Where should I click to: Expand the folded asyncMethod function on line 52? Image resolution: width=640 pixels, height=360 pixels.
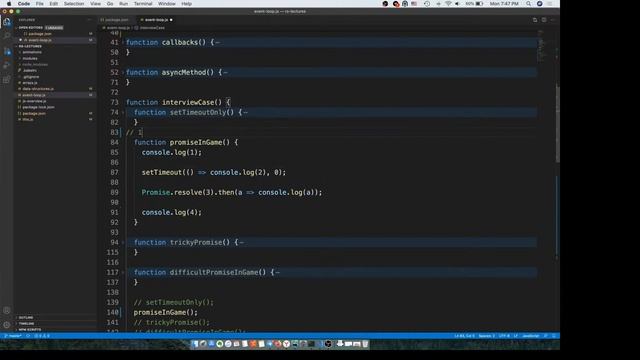[x=122, y=72]
